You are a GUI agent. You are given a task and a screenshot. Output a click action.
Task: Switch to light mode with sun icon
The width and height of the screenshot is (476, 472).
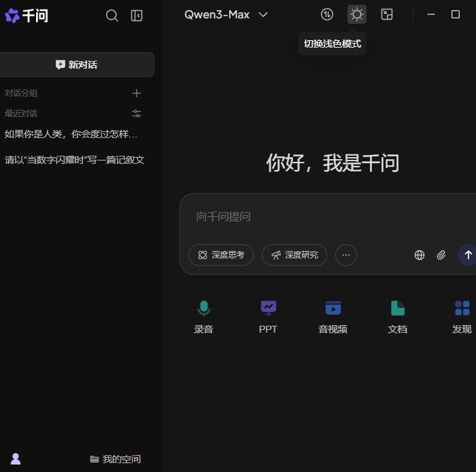coord(357,14)
